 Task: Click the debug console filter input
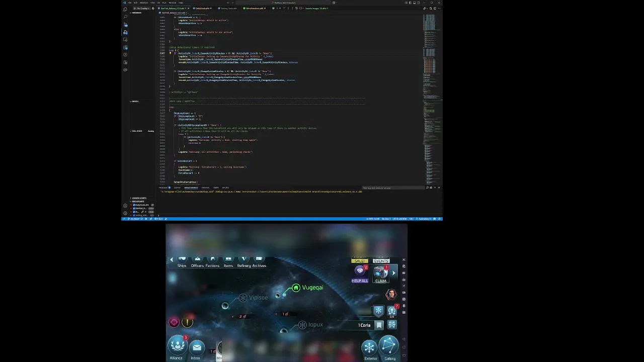(392, 188)
